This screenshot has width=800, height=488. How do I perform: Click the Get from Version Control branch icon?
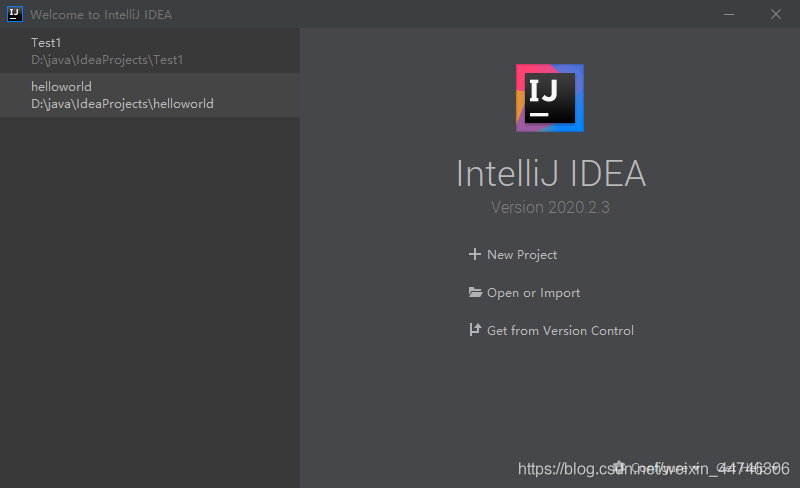(476, 330)
